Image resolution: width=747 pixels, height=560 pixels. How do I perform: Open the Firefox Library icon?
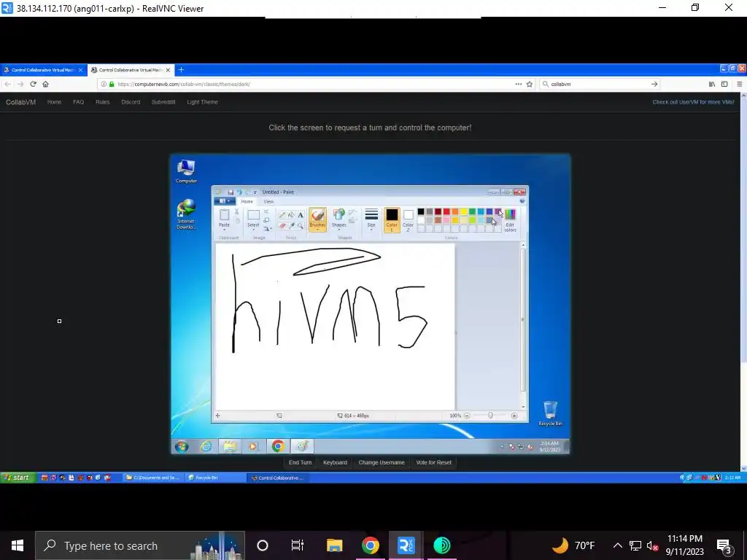coord(712,84)
